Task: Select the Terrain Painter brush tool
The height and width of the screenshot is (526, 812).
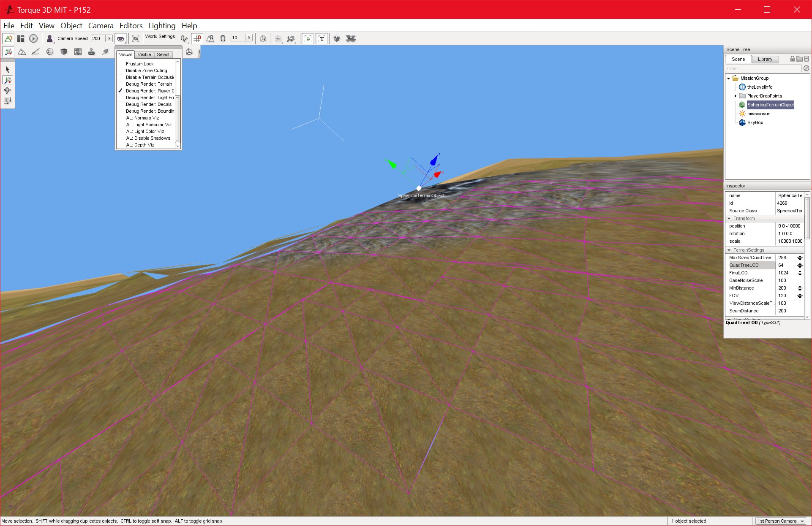Action: point(36,52)
